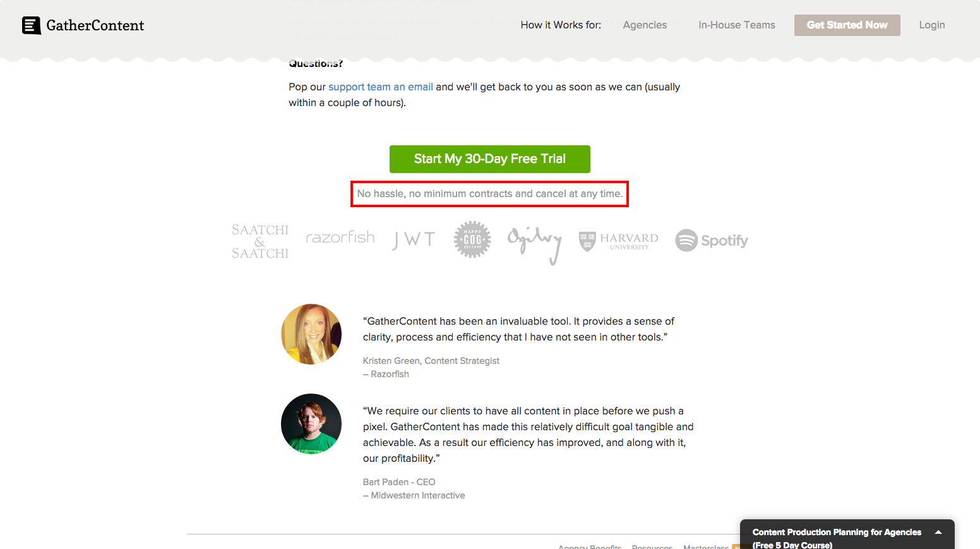Click Bart Paden's profile photo
The image size is (980, 549).
coord(311,424)
